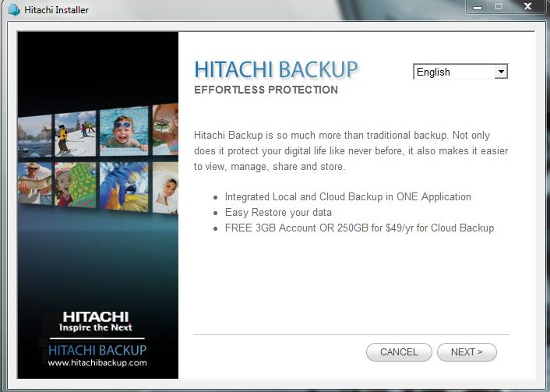Click the 'Hitachi Backup is so much more' paragraph
Screen dimensions: 550x392
click(351, 151)
